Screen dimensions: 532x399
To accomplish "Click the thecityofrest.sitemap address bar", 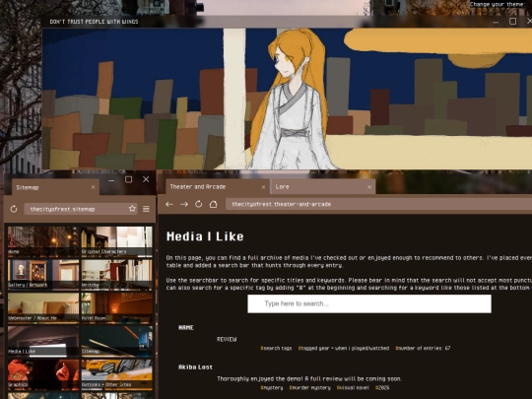I will 81,209.
